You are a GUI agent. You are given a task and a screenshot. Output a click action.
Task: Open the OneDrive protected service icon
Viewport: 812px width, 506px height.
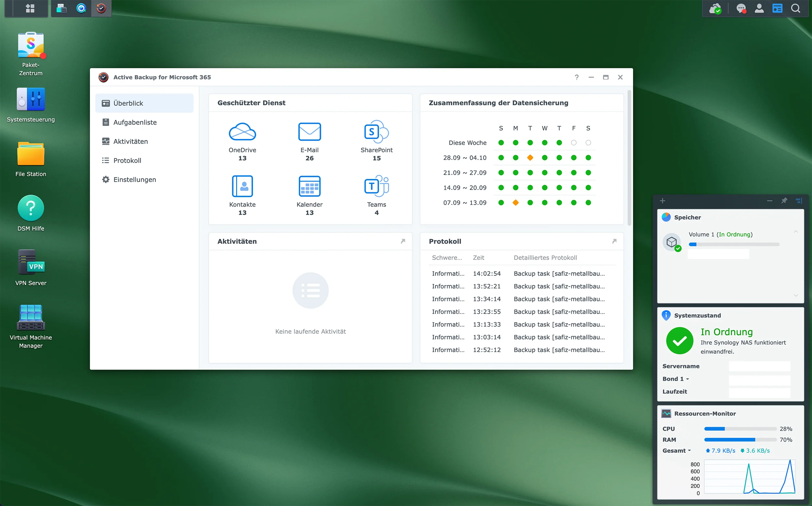coord(242,132)
